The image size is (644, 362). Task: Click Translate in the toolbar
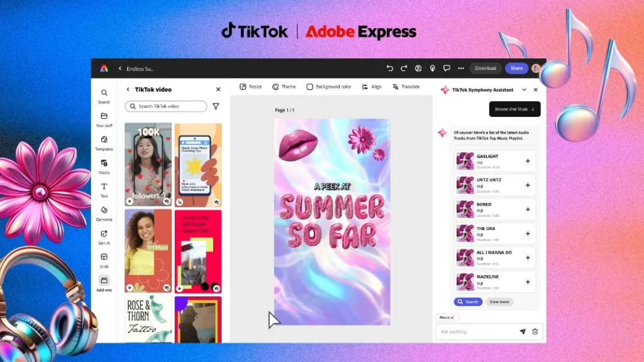click(406, 86)
